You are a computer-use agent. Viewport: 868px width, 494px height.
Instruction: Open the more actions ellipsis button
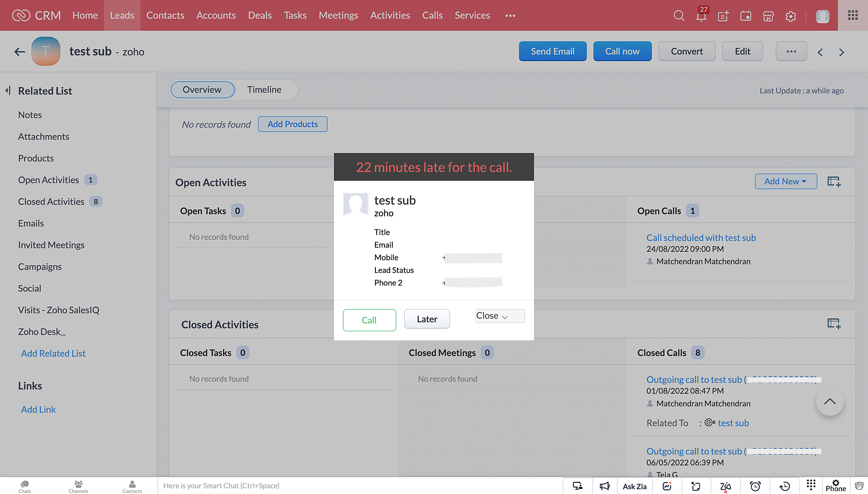(x=791, y=51)
